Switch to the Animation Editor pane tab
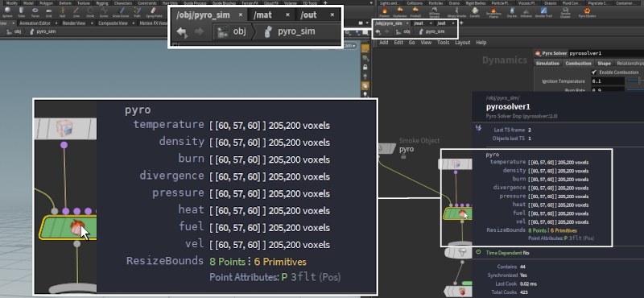 tap(35, 23)
